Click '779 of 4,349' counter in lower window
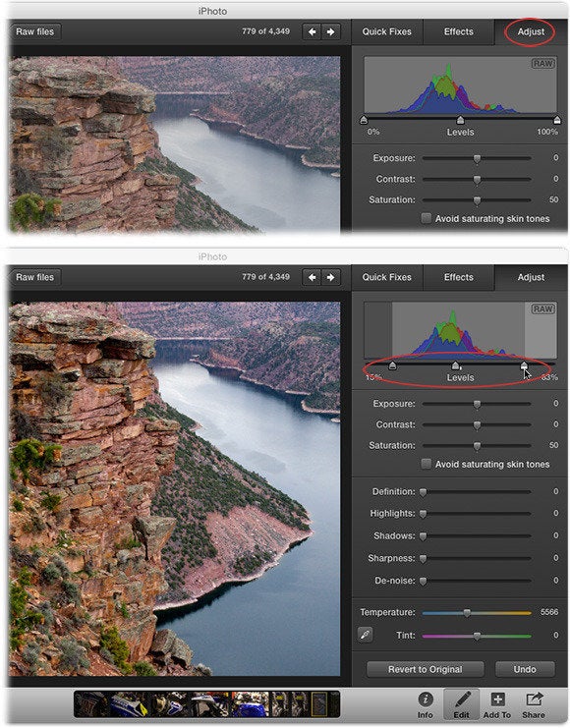 265,277
